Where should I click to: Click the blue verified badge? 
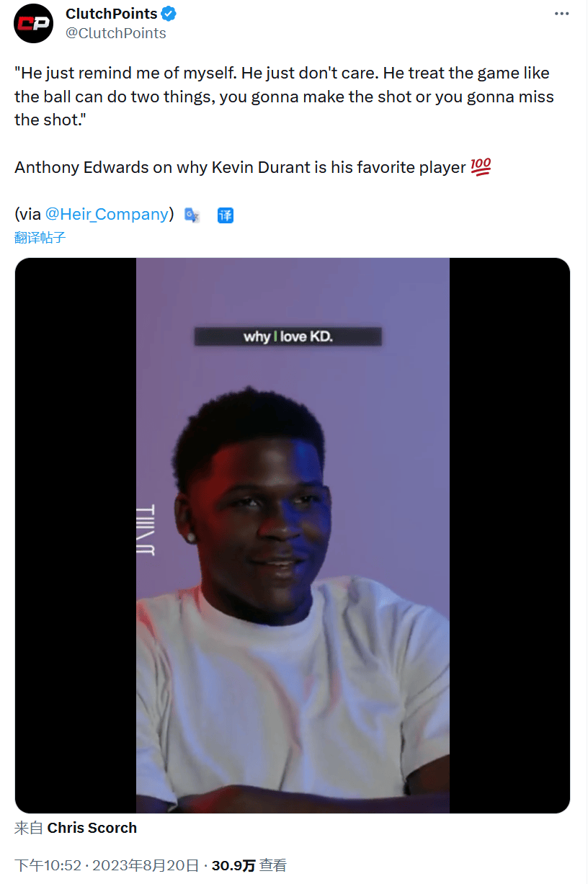coord(169,14)
